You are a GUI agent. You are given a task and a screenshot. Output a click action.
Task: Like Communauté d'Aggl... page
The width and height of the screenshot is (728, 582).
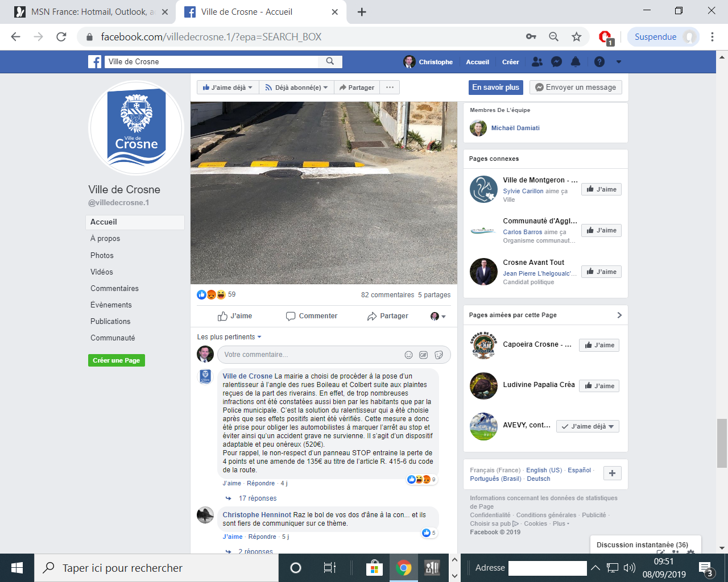pos(601,230)
